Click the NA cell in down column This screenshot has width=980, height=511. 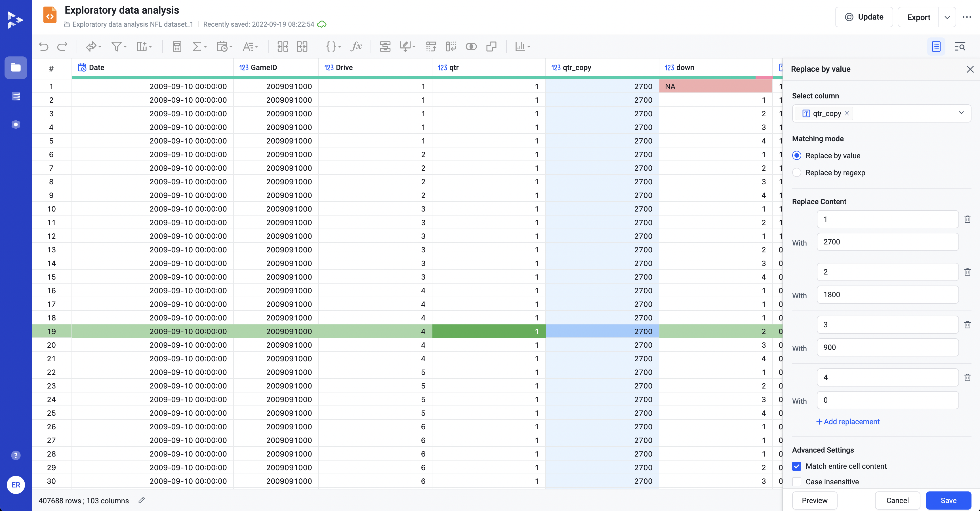point(716,86)
